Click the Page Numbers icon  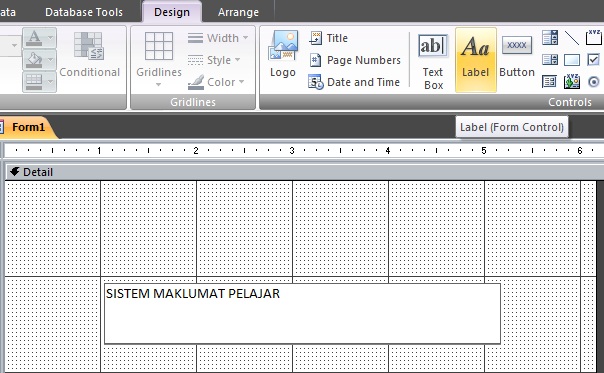[315, 60]
